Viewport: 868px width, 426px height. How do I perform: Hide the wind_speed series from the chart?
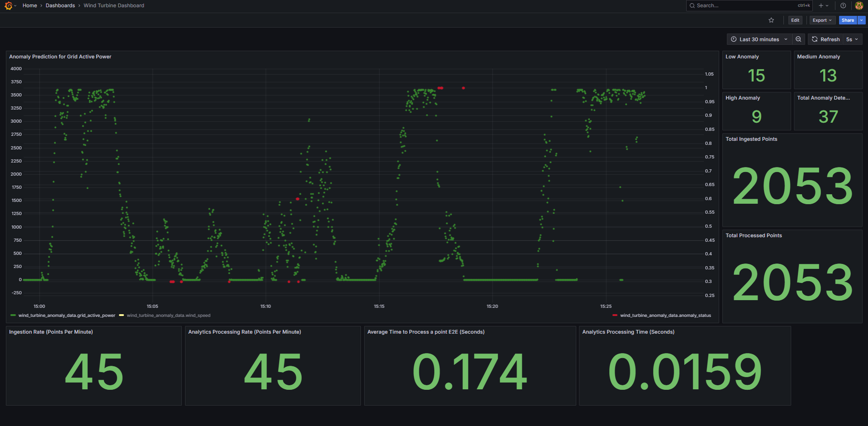(x=168, y=315)
